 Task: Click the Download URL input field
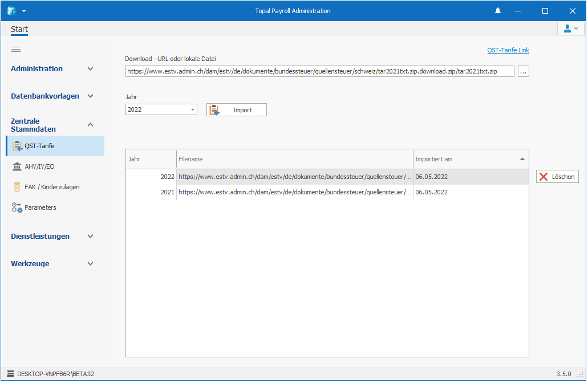[x=319, y=71]
